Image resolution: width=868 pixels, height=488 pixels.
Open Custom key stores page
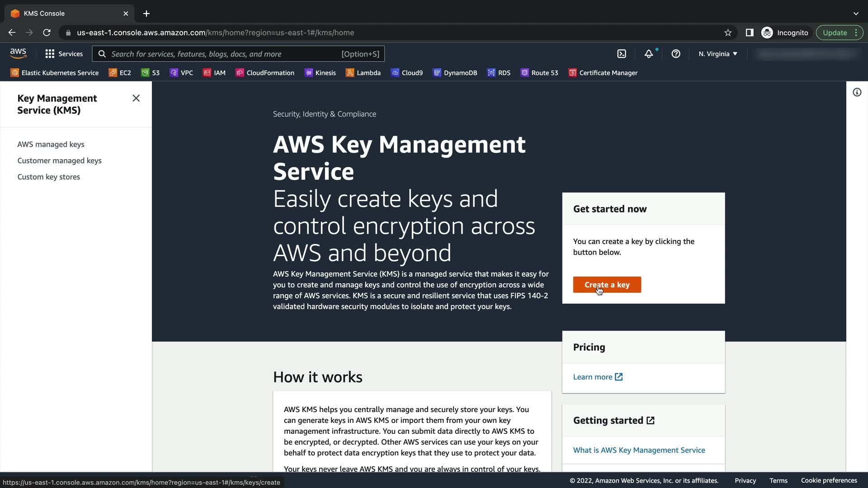(48, 177)
